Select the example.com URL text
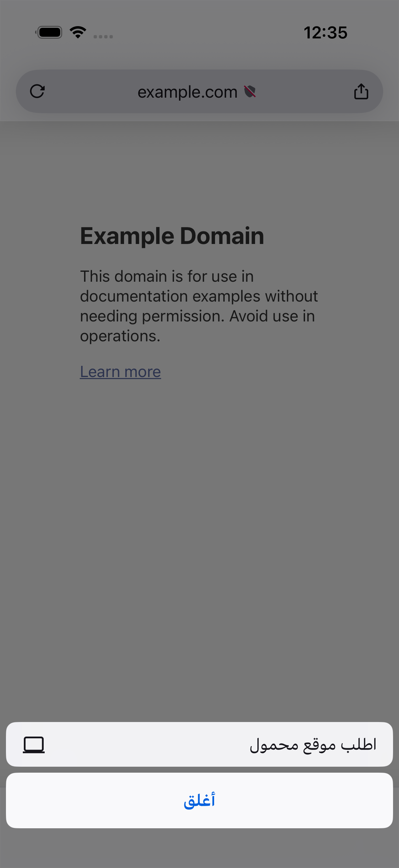 pyautogui.click(x=188, y=92)
